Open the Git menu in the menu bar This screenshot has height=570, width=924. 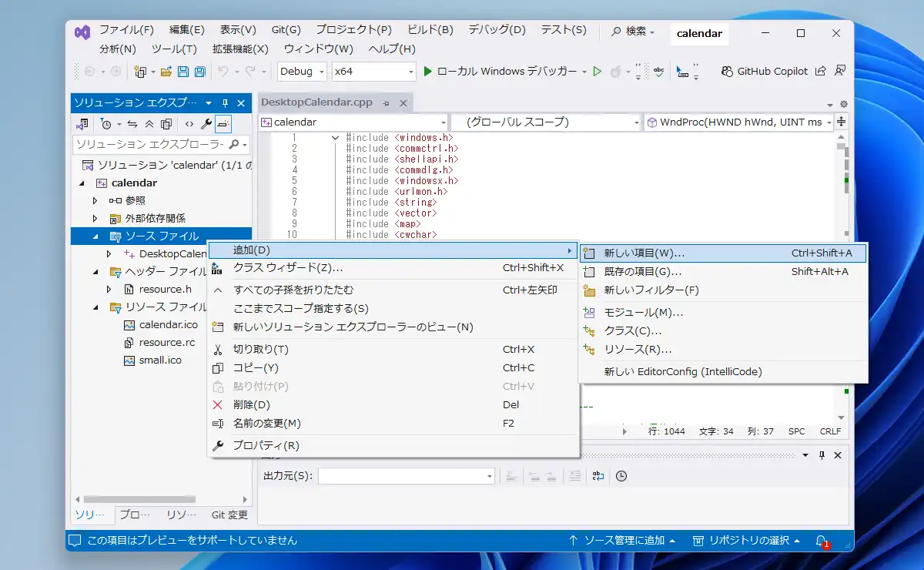(x=286, y=30)
